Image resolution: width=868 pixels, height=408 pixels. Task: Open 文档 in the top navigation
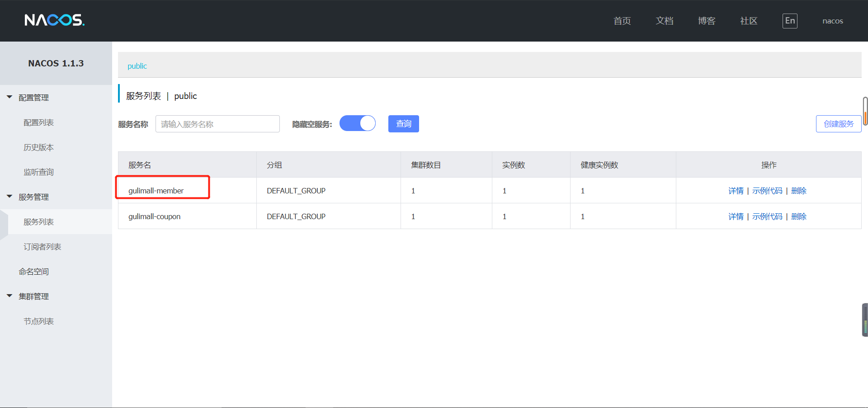665,21
